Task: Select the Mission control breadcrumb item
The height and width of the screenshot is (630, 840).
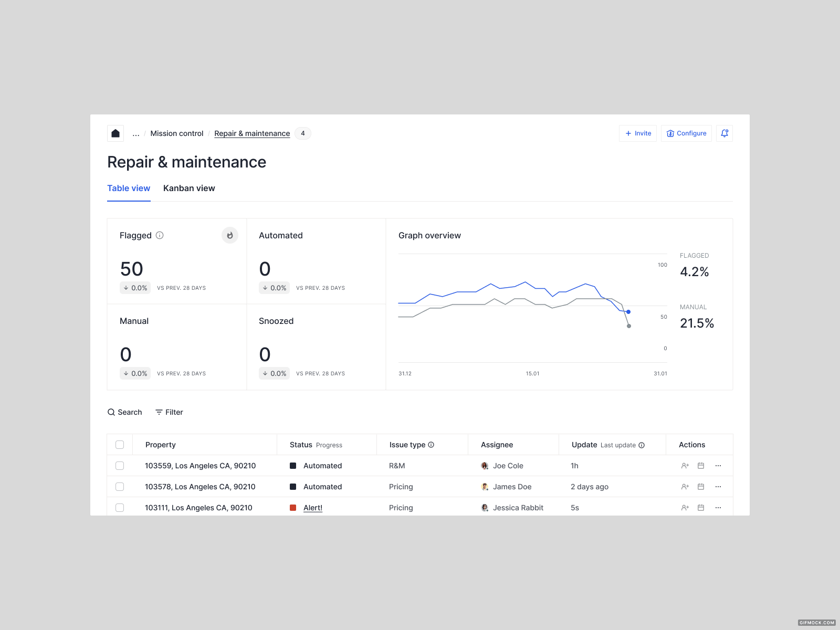Action: coord(176,133)
